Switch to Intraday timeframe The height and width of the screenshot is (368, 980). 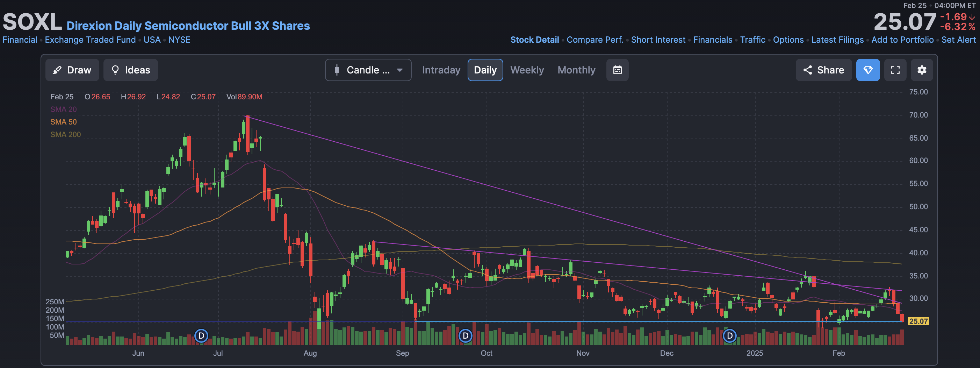pyautogui.click(x=441, y=70)
